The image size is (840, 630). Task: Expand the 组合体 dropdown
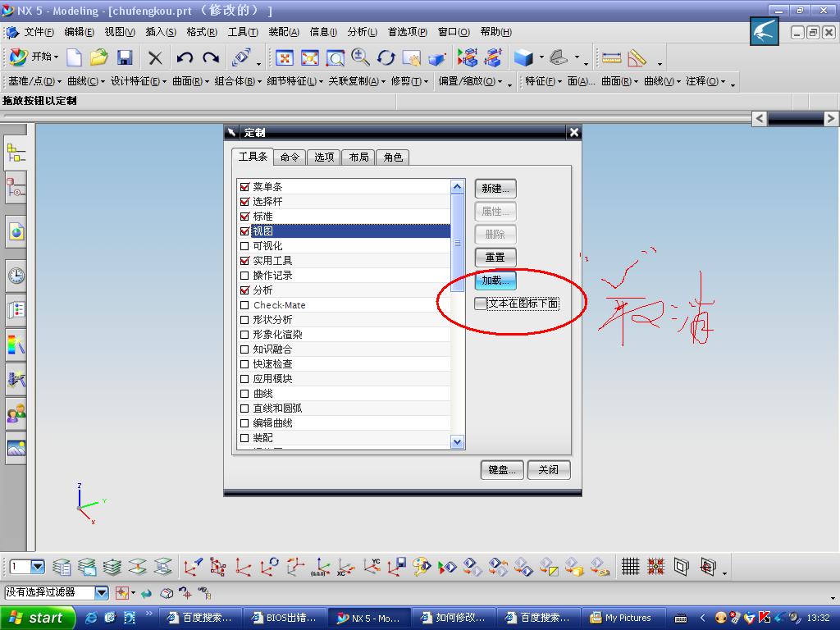click(238, 81)
